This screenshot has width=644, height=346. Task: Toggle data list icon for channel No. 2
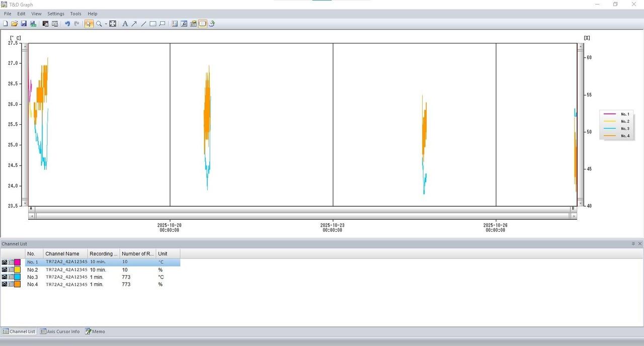[x=11, y=270]
